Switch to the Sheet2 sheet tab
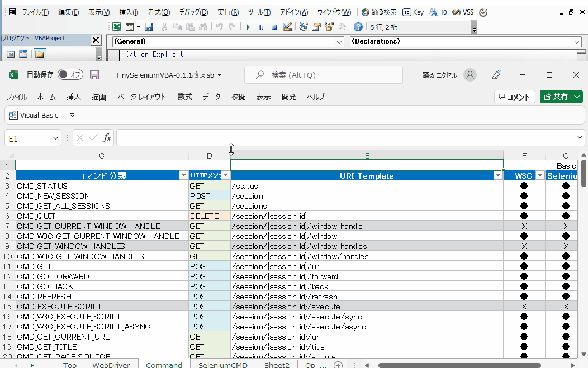588x368 pixels. point(277,365)
